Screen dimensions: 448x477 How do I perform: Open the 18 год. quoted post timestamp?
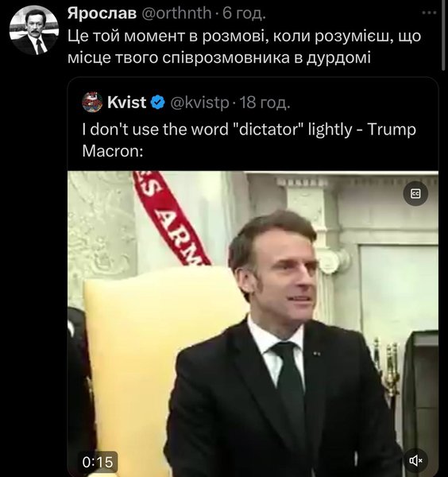coord(265,103)
